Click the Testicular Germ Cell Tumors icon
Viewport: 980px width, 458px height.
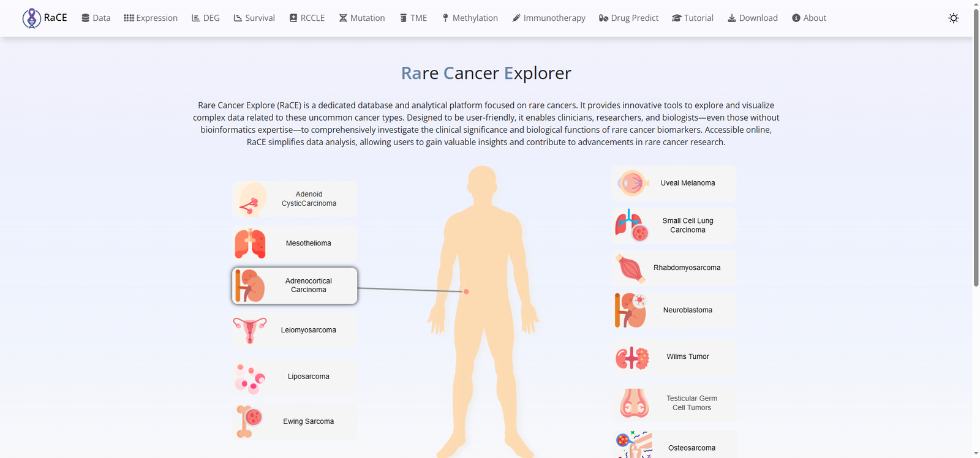click(x=634, y=403)
